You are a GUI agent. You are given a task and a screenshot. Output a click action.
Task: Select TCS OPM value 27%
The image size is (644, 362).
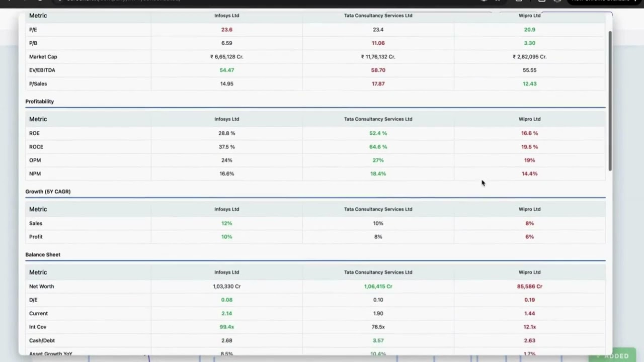click(x=378, y=160)
